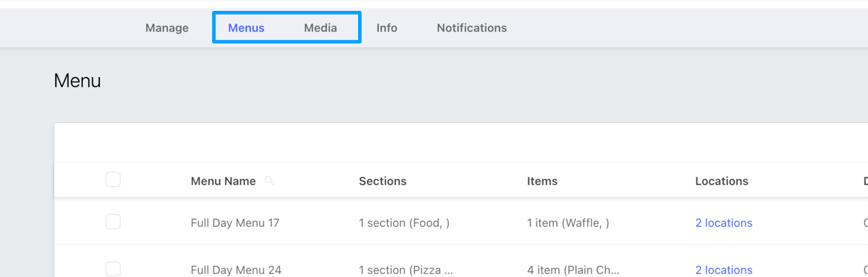Go to the Media tab

[320, 28]
